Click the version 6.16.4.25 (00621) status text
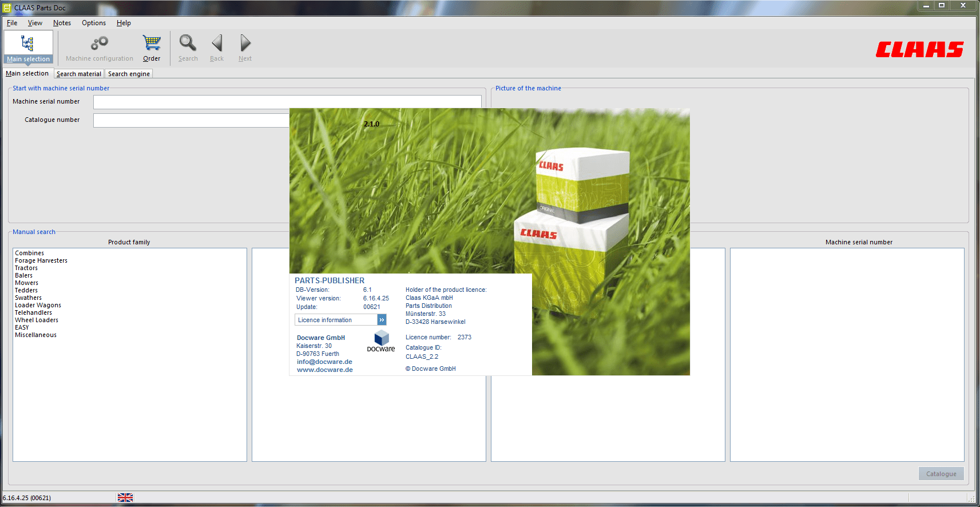 (x=27, y=498)
